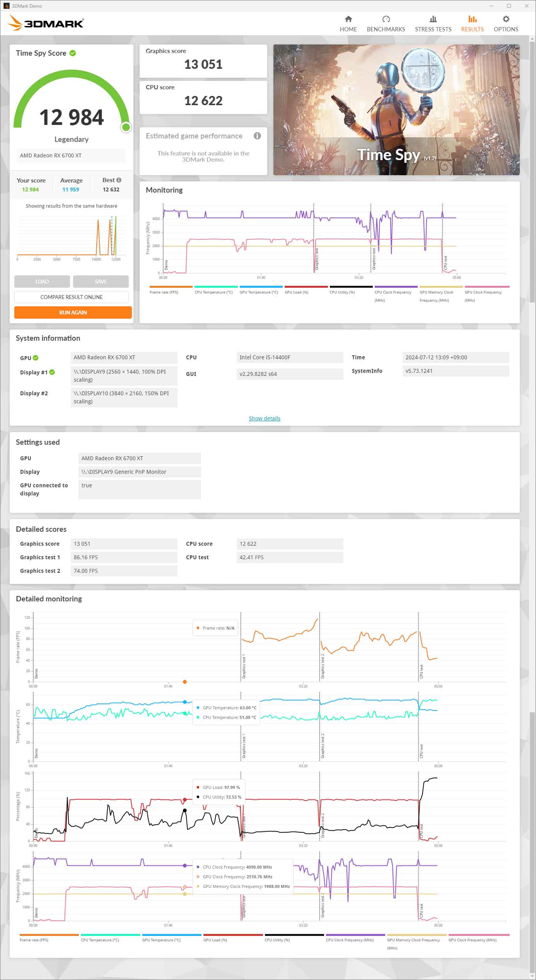
Task: Open the Show details link
Action: (x=265, y=418)
